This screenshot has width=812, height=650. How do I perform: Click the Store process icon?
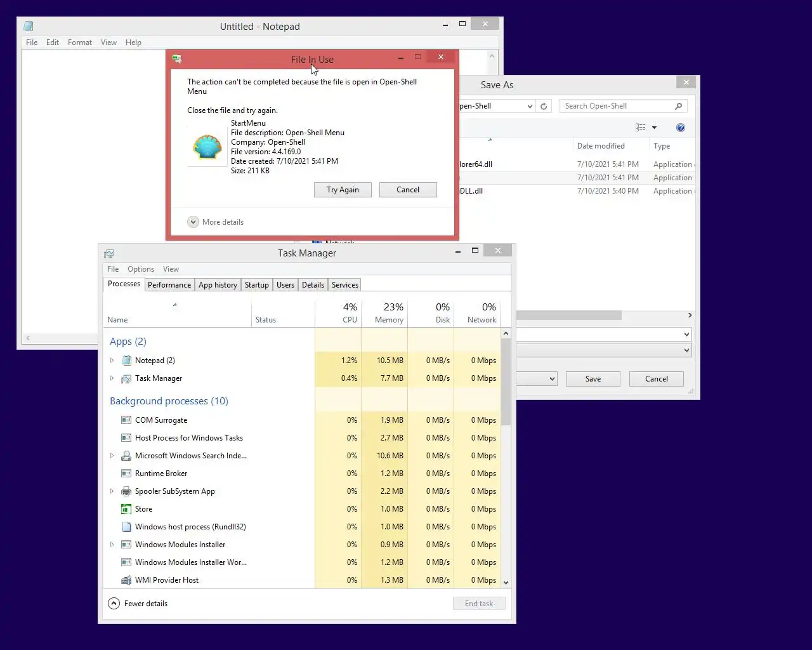coord(126,508)
